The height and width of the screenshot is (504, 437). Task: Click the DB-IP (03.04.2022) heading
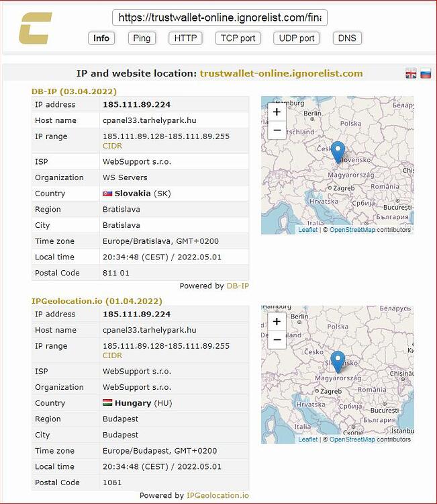(74, 91)
